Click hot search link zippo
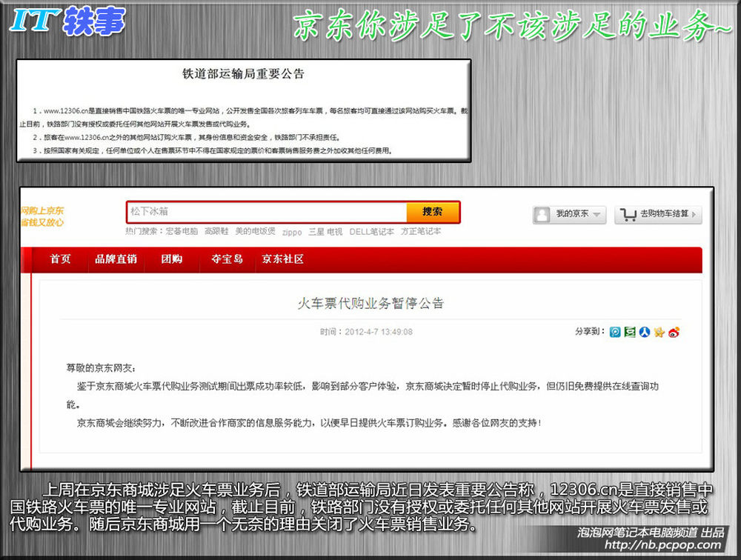The width and height of the screenshot is (741, 560). (x=291, y=232)
